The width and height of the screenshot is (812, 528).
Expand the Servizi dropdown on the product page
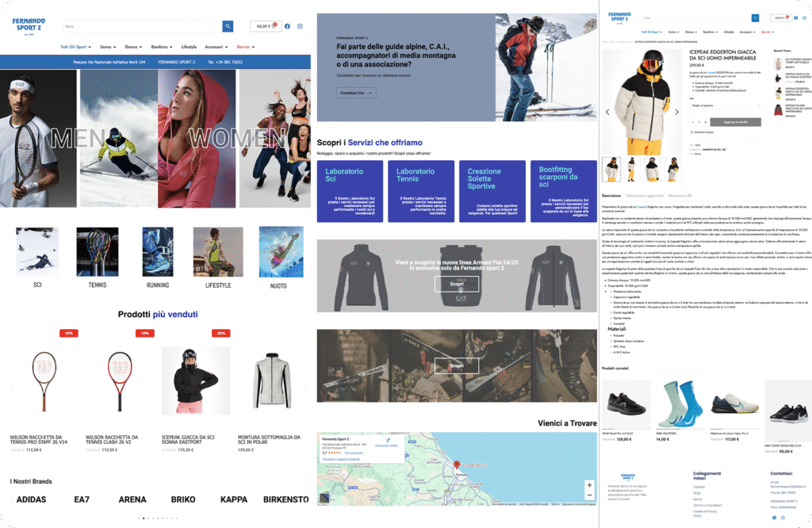pos(768,32)
